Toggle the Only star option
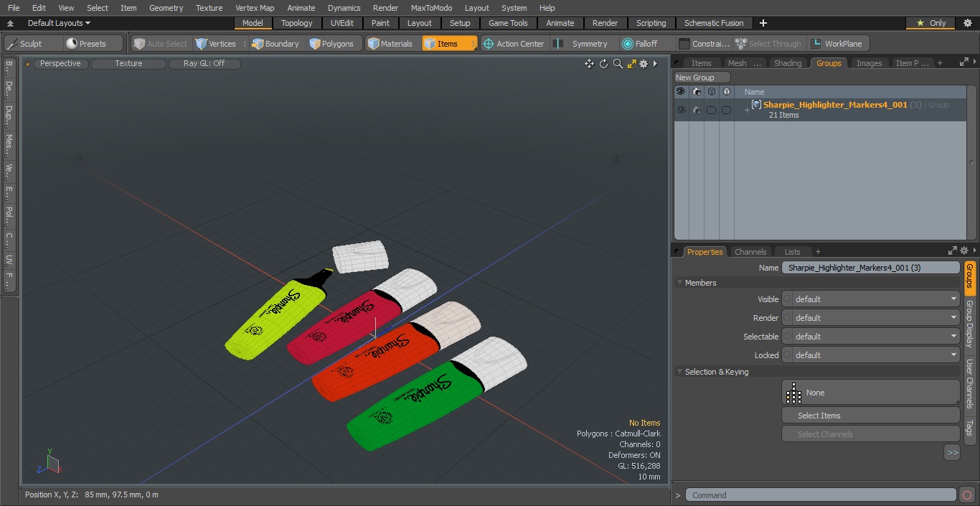The height and width of the screenshot is (506, 980). coord(930,23)
